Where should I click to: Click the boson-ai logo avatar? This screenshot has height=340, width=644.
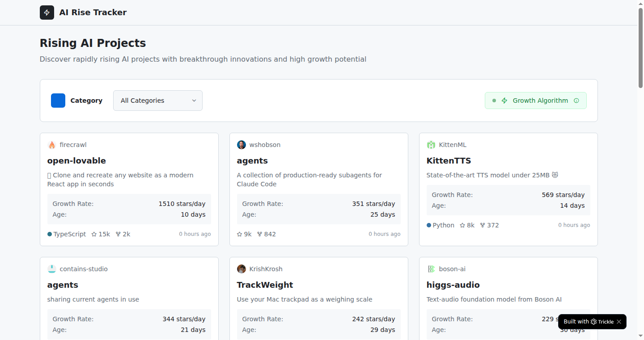(431, 269)
